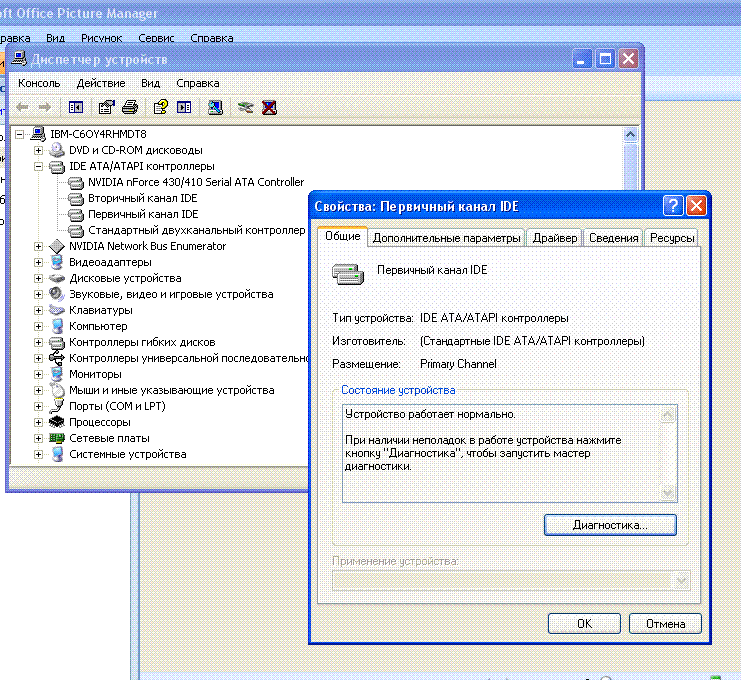Click the dialog's question mark help button
The height and width of the screenshot is (680, 741).
click(673, 206)
